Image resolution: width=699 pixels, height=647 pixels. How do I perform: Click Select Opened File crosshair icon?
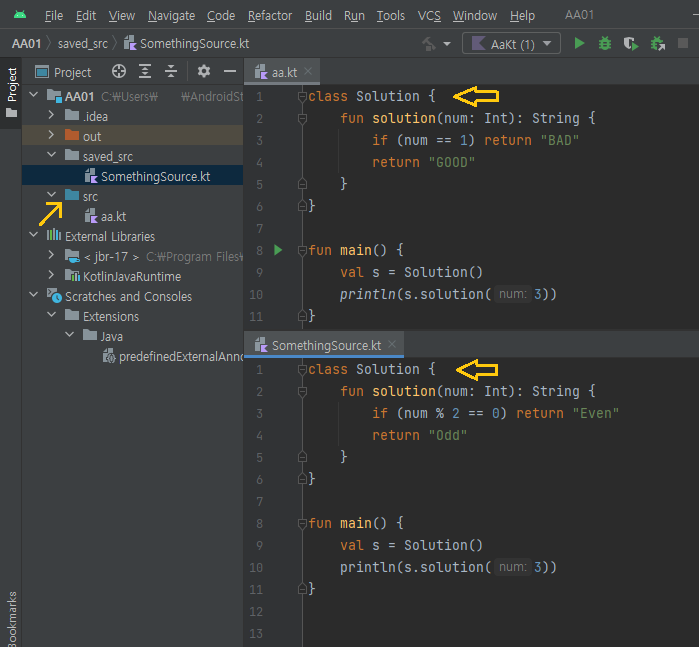[119, 71]
